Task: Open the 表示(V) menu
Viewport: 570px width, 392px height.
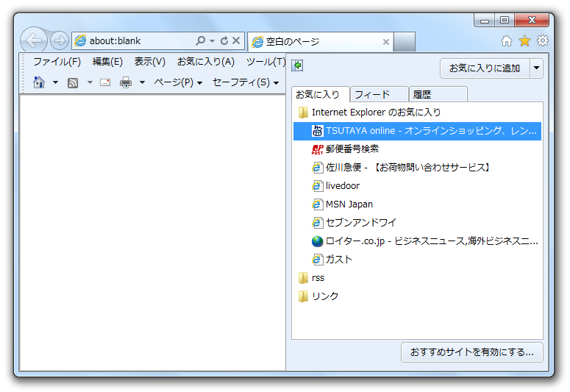Action: (x=150, y=62)
